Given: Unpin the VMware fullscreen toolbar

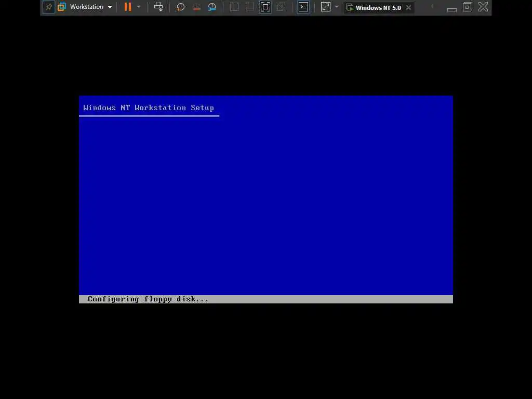Looking at the screenshot, I should [48, 7].
